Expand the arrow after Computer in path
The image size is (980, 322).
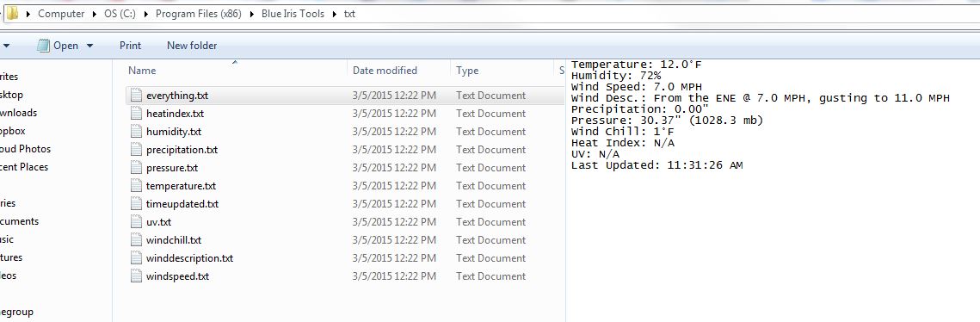[95, 14]
